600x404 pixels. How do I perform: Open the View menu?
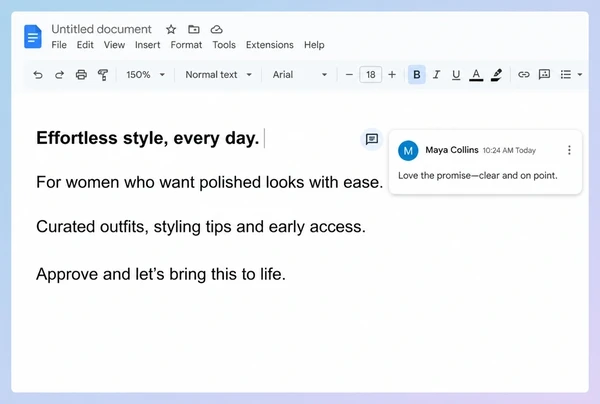coord(114,45)
